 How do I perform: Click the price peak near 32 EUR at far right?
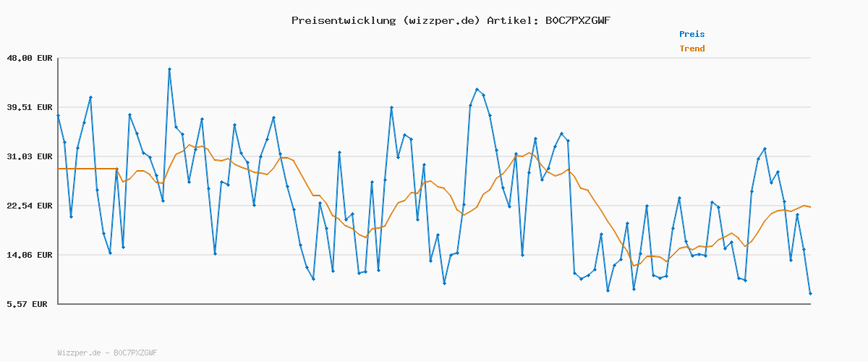(x=765, y=148)
